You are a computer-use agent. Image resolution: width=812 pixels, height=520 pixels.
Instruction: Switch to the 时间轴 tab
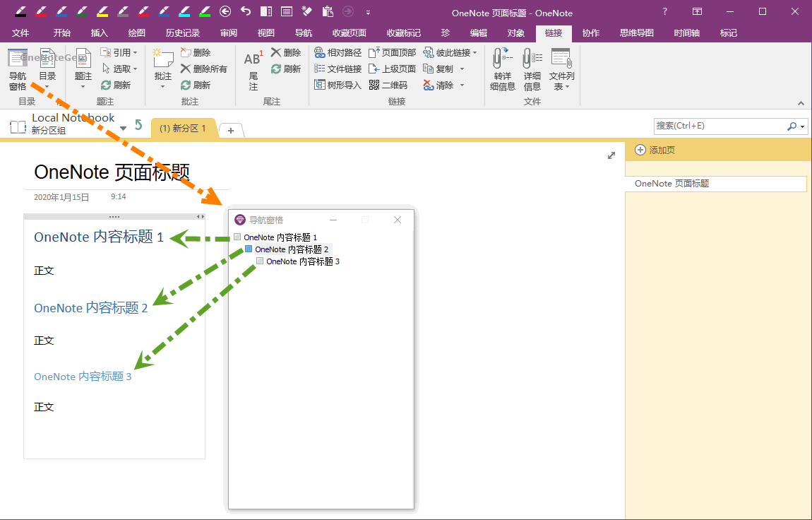687,32
